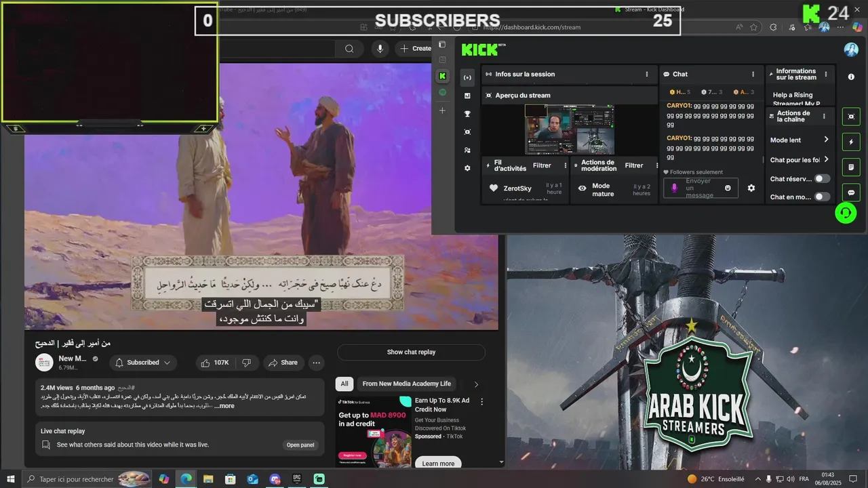Open the trophy achievements icon in Kick sidebar
Image resolution: width=868 pixels, height=488 pixels.
tap(467, 114)
